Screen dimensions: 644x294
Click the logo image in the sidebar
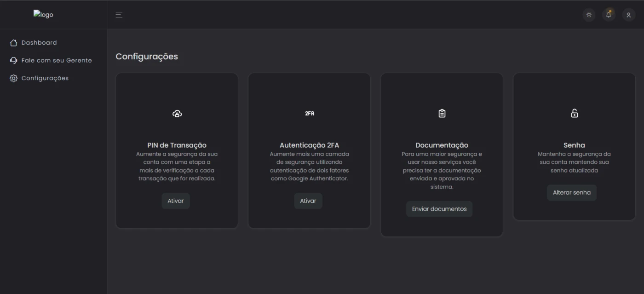click(x=43, y=14)
